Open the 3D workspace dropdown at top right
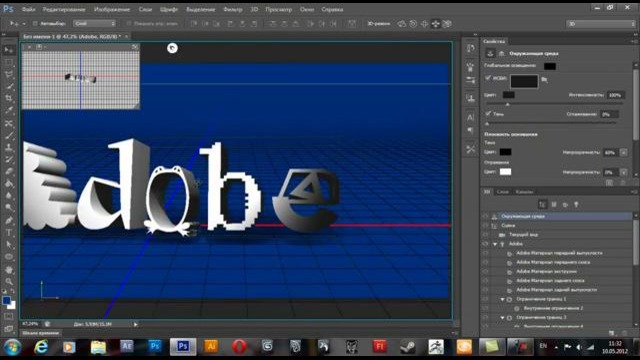The width and height of the screenshot is (640, 360). pyautogui.click(x=600, y=24)
